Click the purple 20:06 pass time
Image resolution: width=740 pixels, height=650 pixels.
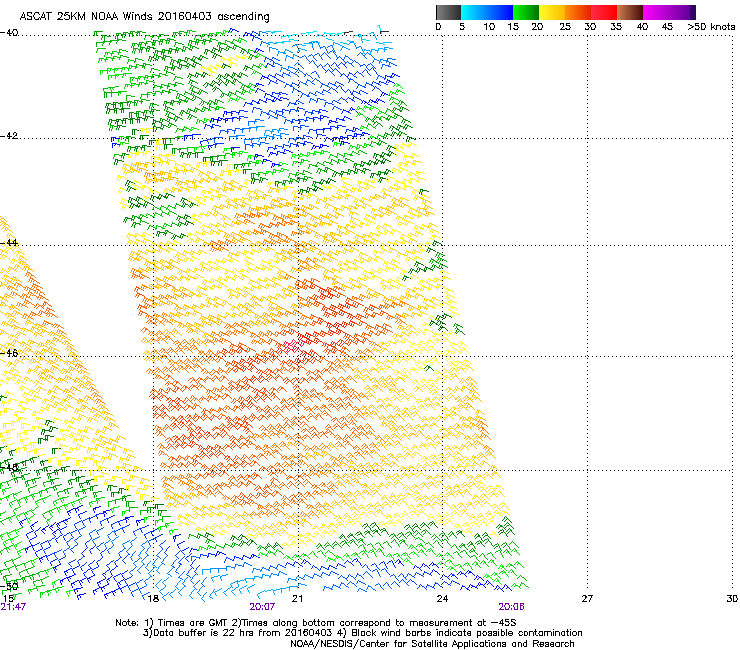511,607
